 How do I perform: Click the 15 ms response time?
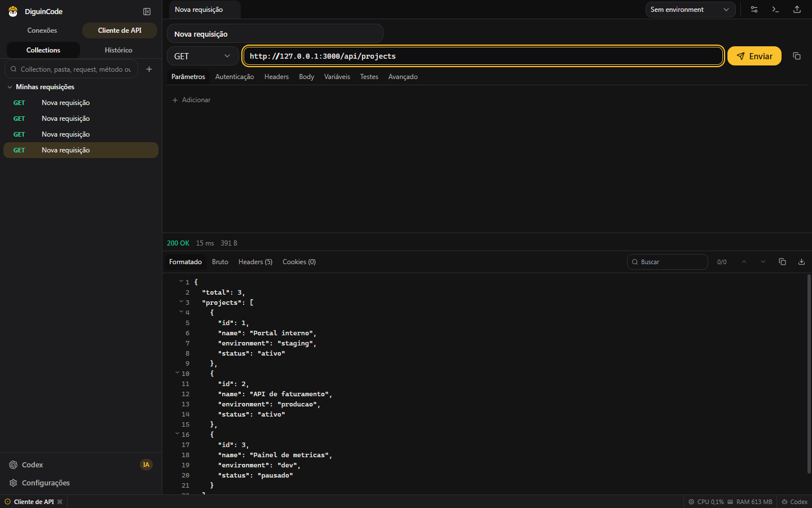[205, 243]
